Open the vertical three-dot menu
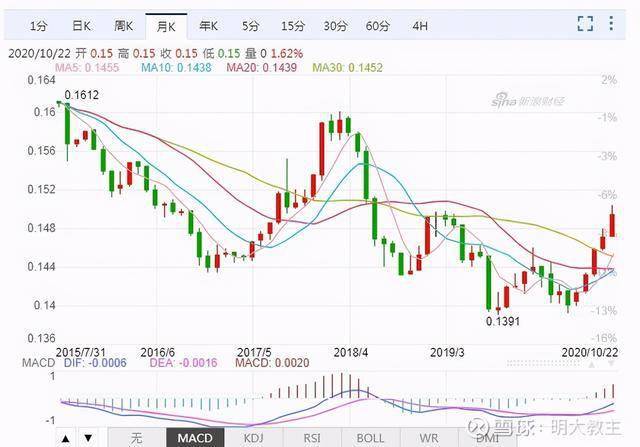640x447 pixels. click(x=611, y=23)
